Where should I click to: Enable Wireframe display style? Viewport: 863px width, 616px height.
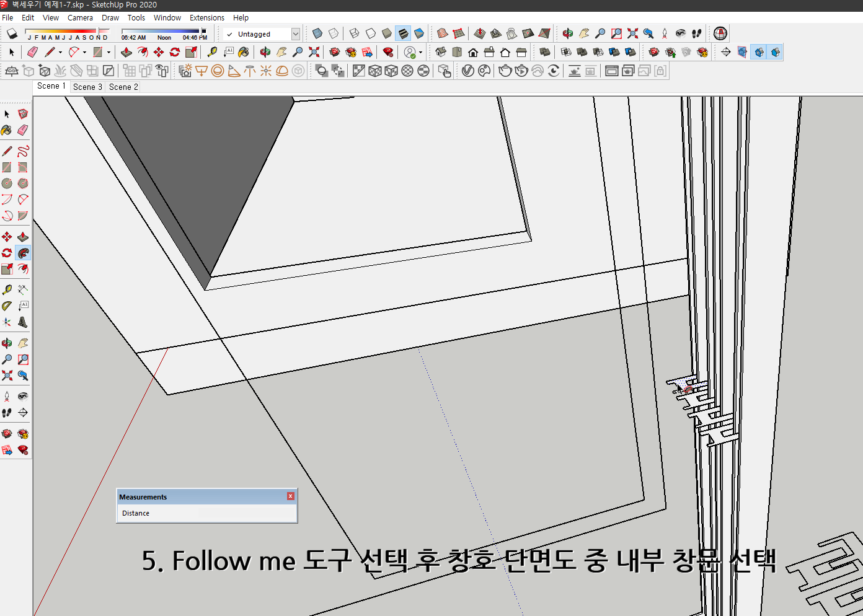(353, 33)
